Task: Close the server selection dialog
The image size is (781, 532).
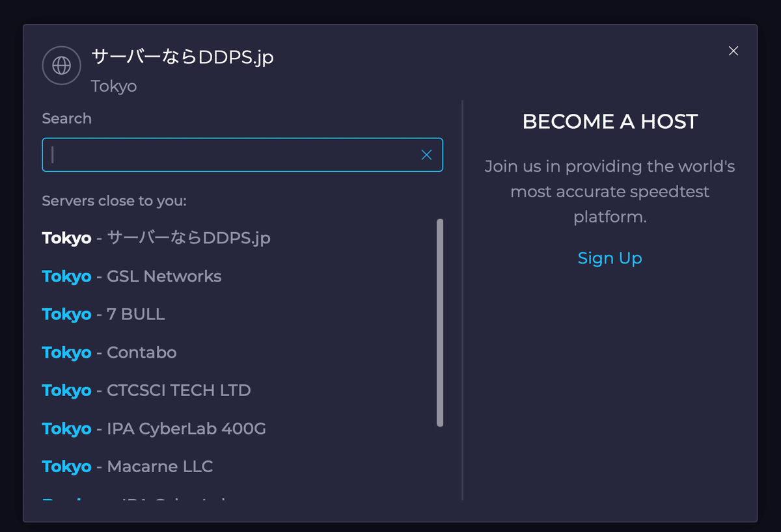Action: point(733,51)
